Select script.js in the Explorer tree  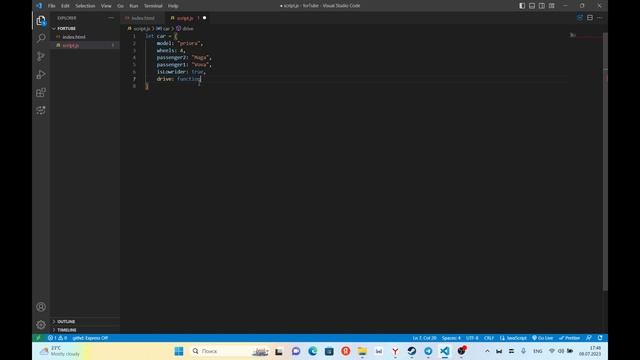pos(71,45)
